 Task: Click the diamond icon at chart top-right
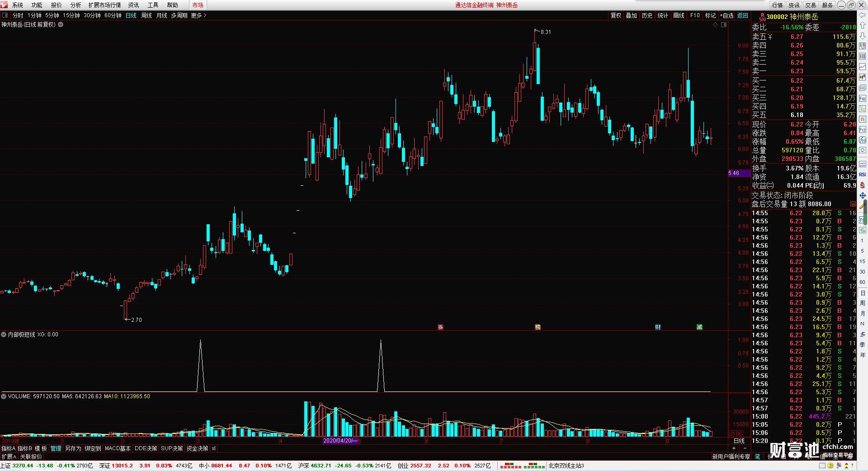coord(716,25)
